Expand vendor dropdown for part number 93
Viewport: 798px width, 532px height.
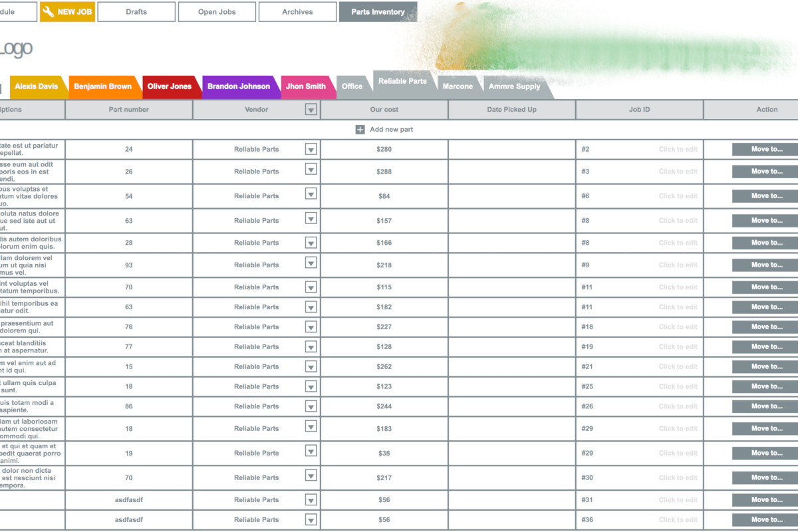[311, 263]
